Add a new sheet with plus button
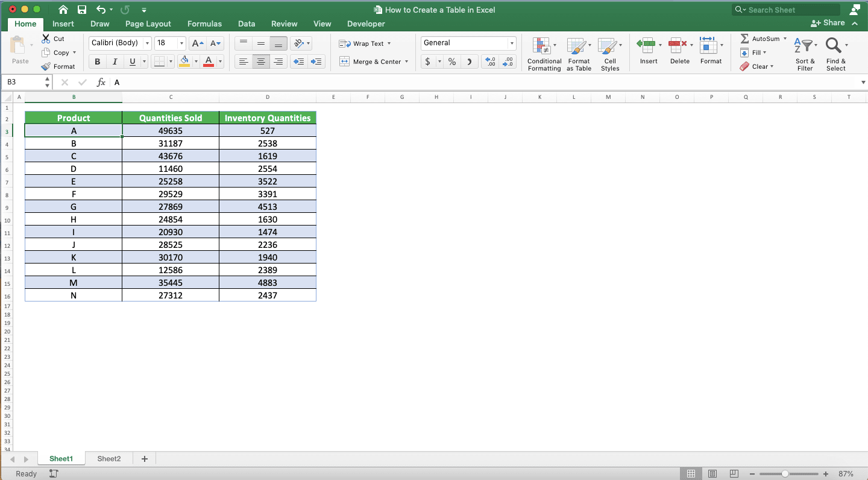868x480 pixels. tap(145, 459)
